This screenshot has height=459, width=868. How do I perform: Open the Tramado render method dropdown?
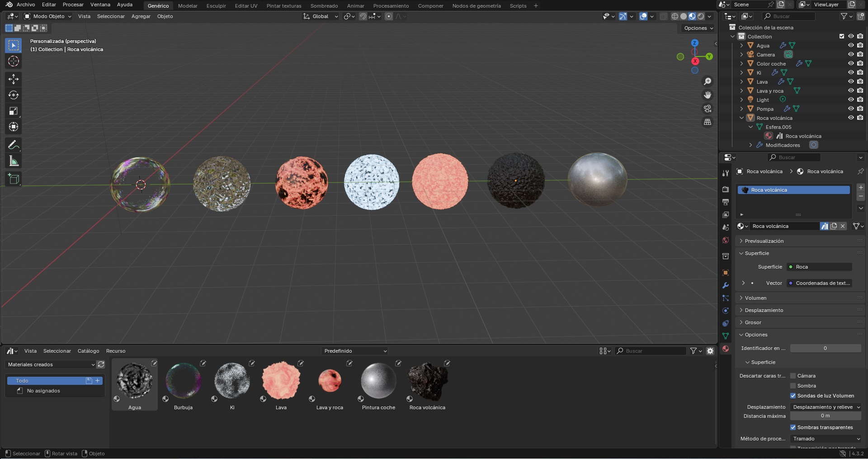(x=826, y=439)
